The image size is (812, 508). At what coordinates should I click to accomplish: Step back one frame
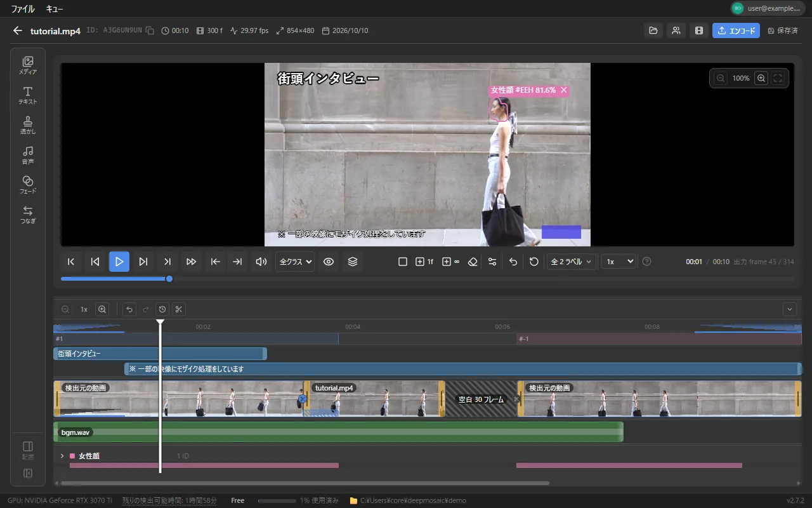point(95,262)
